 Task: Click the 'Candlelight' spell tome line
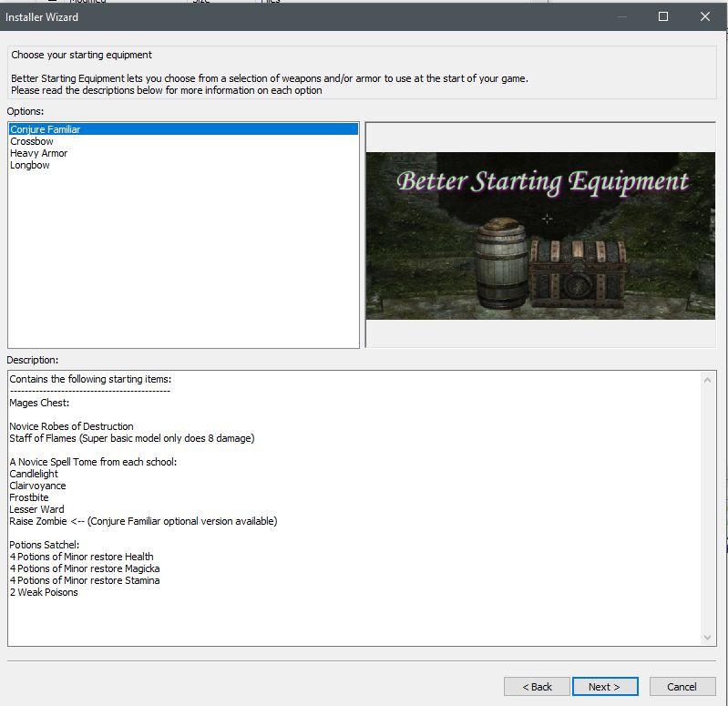point(34,474)
